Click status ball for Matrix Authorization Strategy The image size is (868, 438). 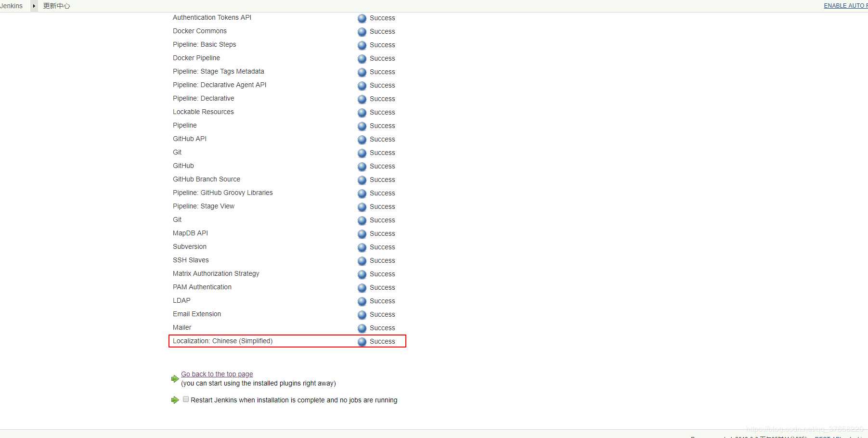[362, 274]
